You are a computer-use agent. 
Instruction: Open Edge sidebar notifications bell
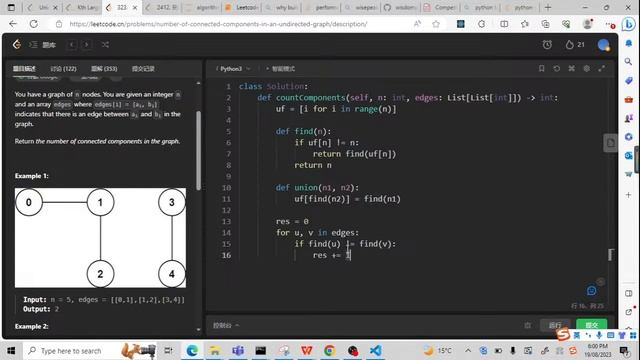coord(629,43)
